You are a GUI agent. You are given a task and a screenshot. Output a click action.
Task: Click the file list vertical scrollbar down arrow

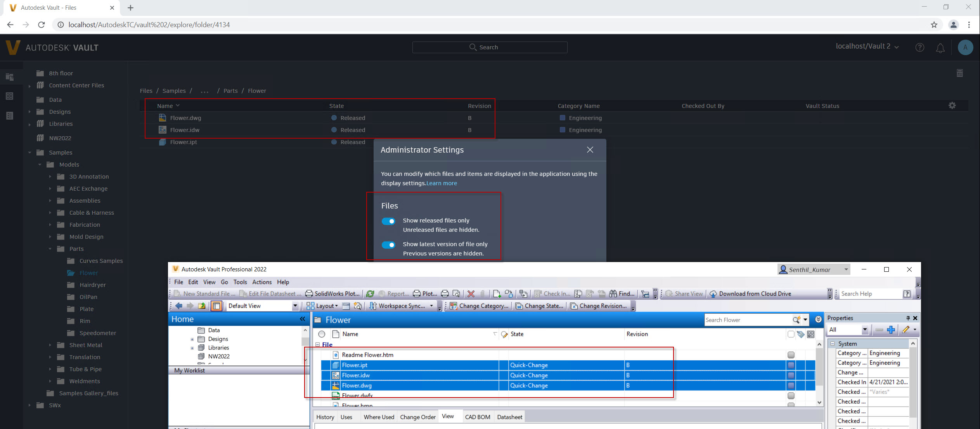click(819, 402)
